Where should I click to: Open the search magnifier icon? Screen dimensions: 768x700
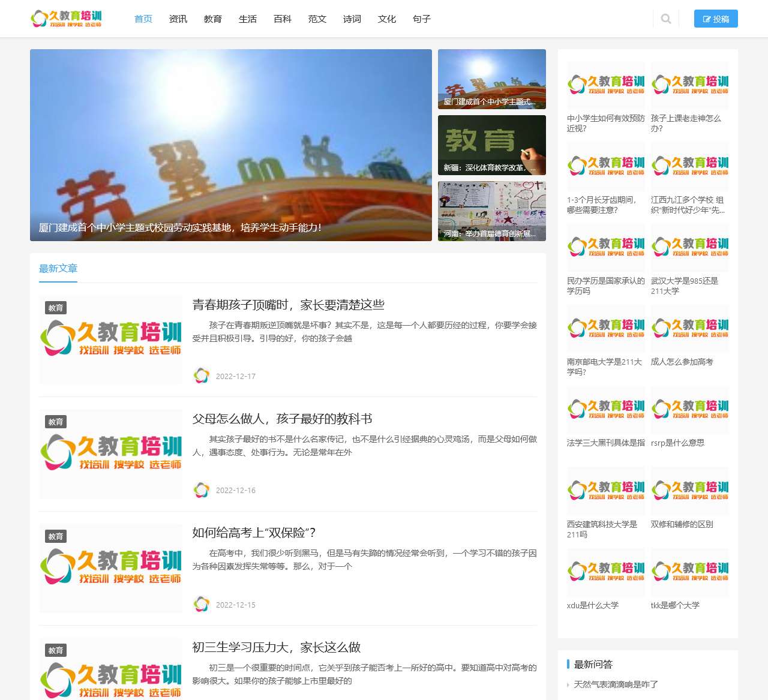point(666,19)
